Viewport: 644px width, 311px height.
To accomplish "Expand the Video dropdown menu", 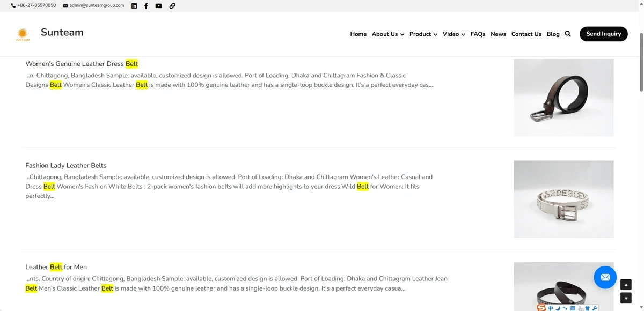I will 454,34.
